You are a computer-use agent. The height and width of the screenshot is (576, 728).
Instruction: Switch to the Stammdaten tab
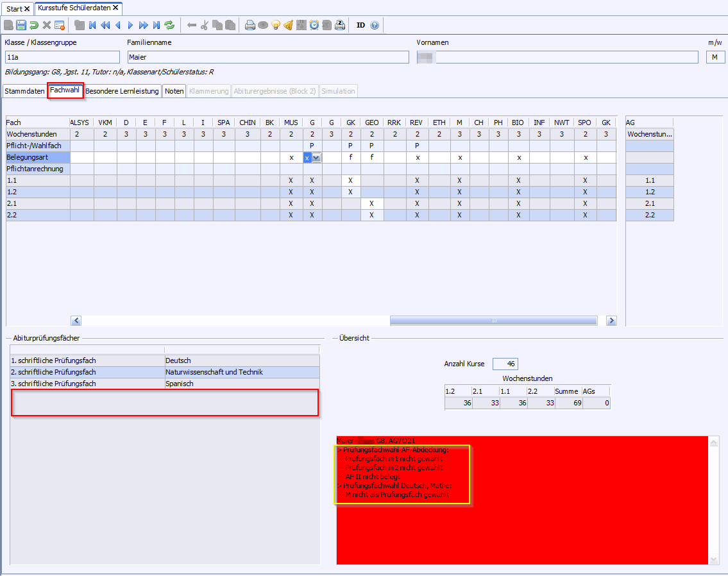pos(25,91)
